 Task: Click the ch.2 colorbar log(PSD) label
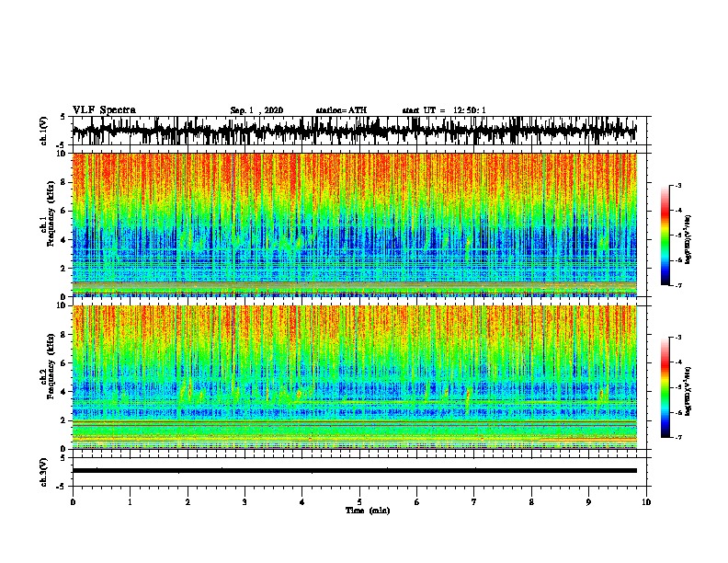tap(688, 391)
